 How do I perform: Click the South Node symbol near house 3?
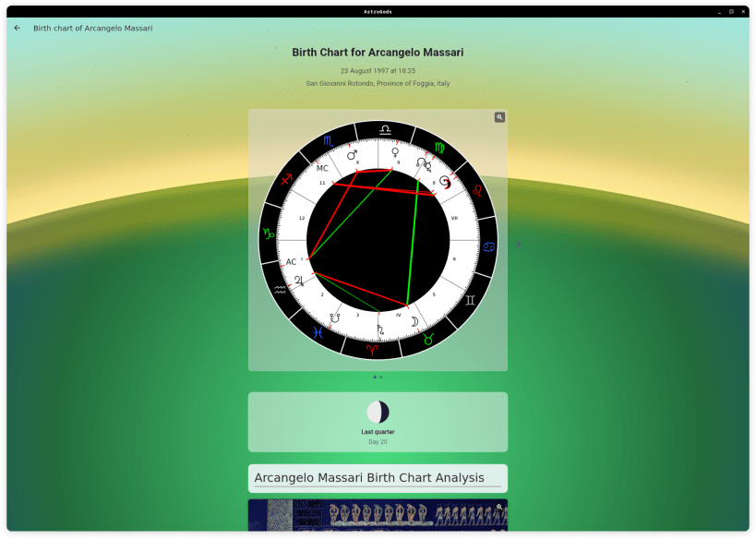coord(335,318)
